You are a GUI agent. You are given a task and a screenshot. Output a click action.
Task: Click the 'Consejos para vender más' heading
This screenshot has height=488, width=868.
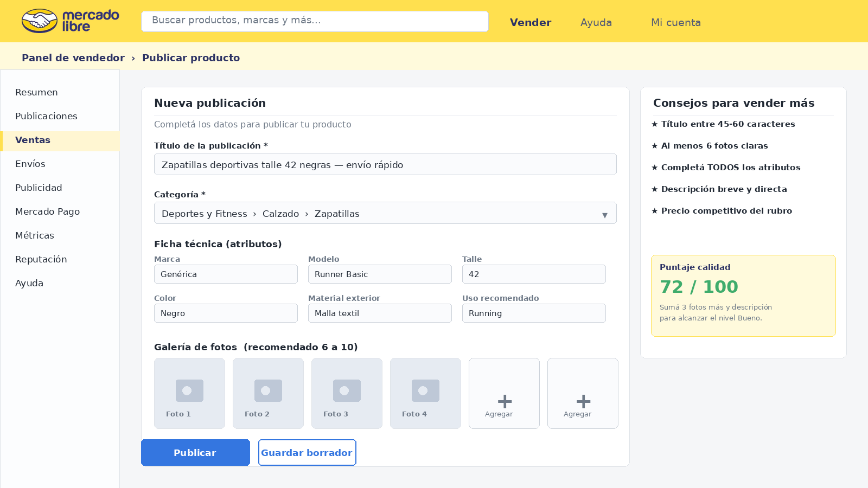pos(733,102)
